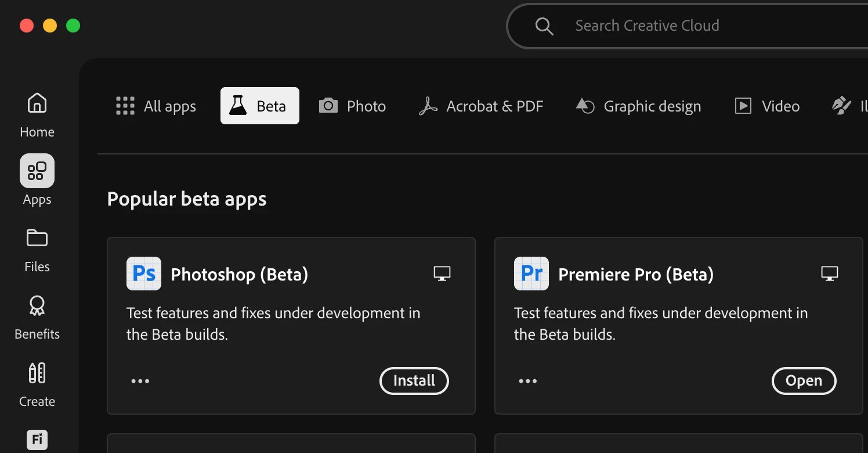868x453 pixels.
Task: Switch to the Photo category tab
Action: 352,106
